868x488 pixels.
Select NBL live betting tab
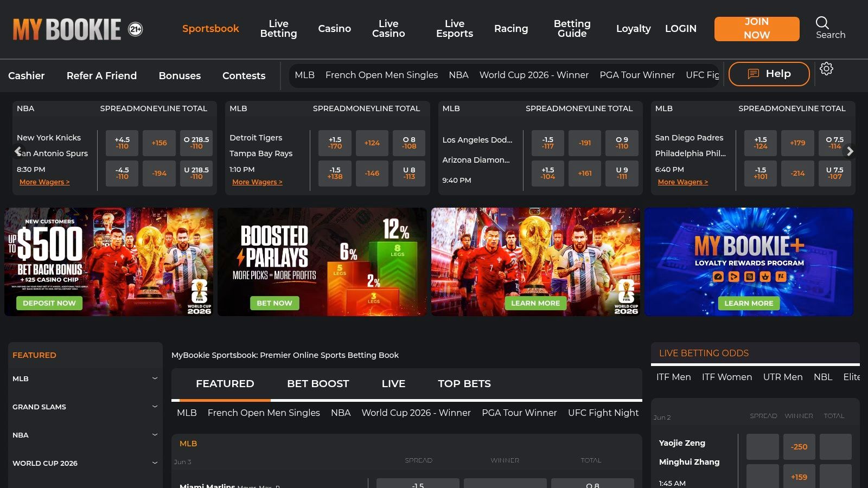point(823,377)
